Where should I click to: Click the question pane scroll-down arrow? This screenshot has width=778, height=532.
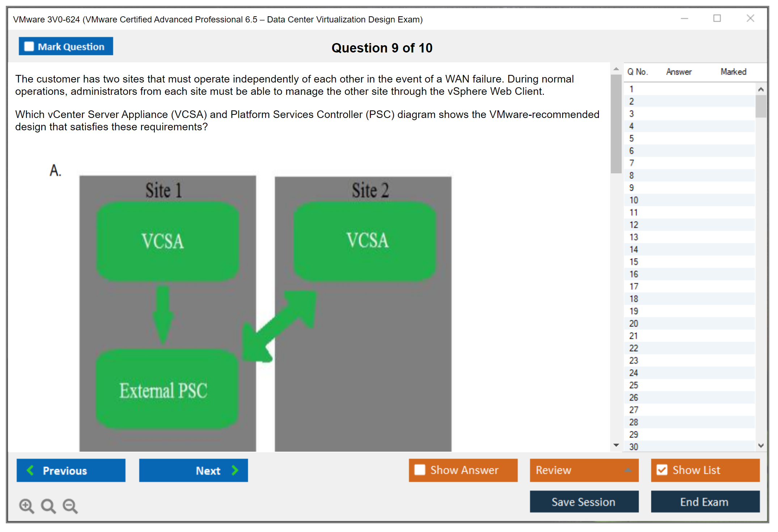616,445
